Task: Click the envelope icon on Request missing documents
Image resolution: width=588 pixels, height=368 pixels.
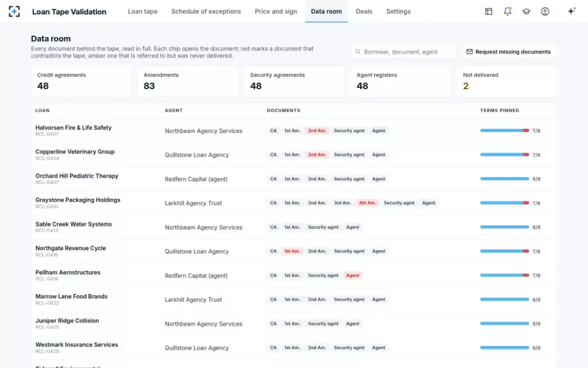Action: (x=469, y=52)
